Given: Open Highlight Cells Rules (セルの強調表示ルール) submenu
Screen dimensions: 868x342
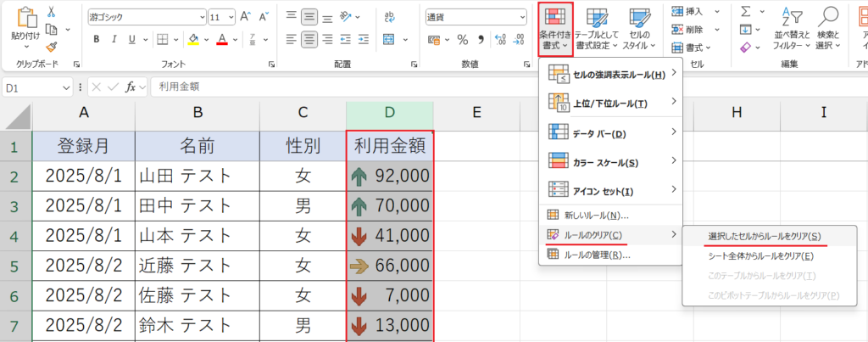Looking at the screenshot, I should tap(610, 75).
